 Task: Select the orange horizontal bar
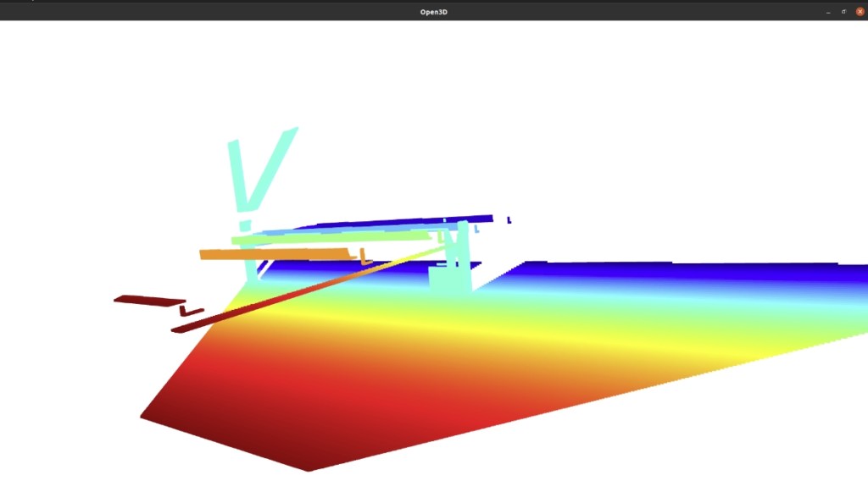271,253
